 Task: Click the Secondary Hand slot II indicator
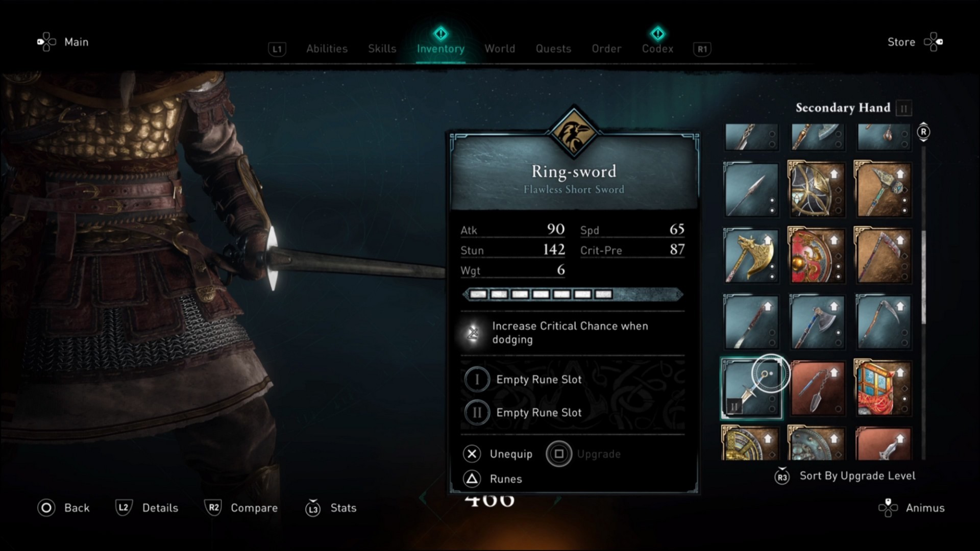[x=904, y=108]
